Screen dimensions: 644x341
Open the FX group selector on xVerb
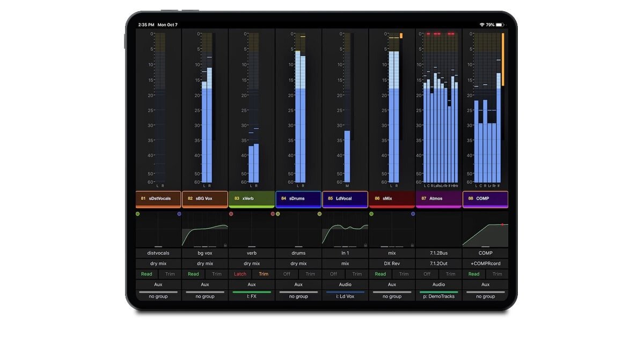(252, 295)
